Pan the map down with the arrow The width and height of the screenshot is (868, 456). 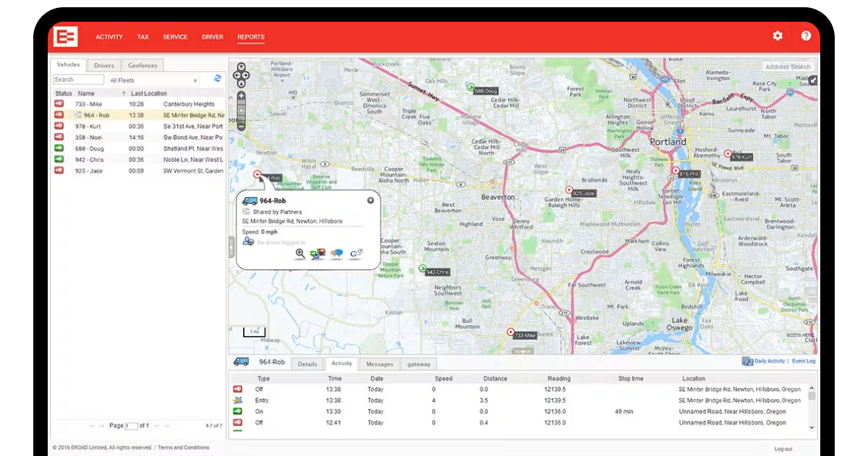pyautogui.click(x=242, y=82)
